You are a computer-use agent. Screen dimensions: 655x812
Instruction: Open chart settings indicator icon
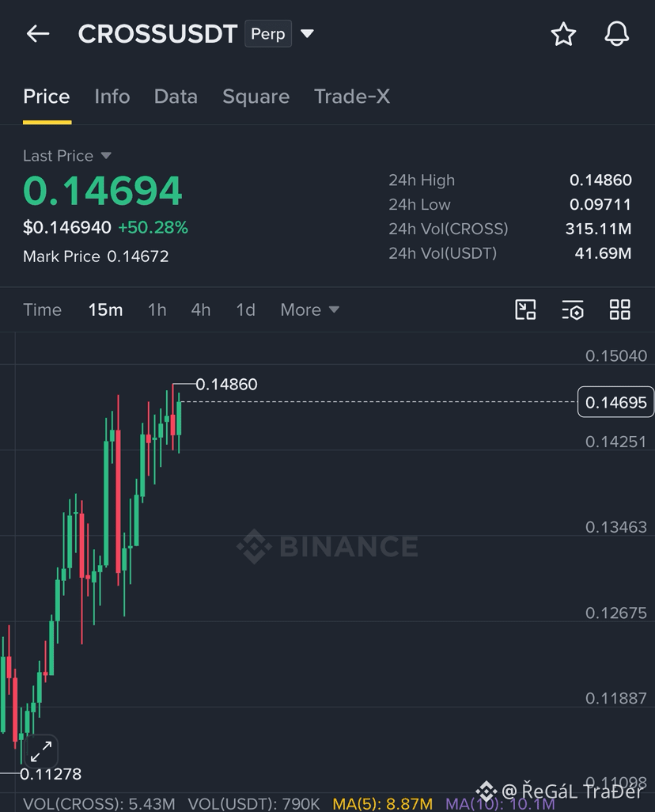(x=573, y=309)
